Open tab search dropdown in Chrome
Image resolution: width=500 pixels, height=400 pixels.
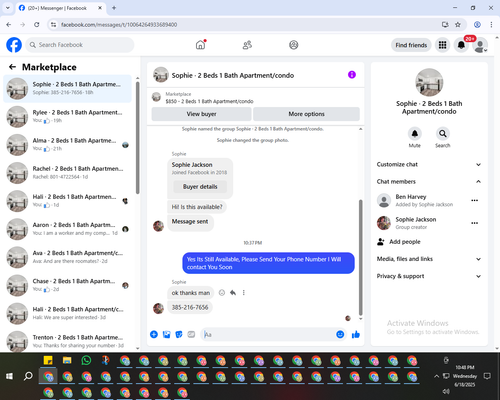point(8,8)
